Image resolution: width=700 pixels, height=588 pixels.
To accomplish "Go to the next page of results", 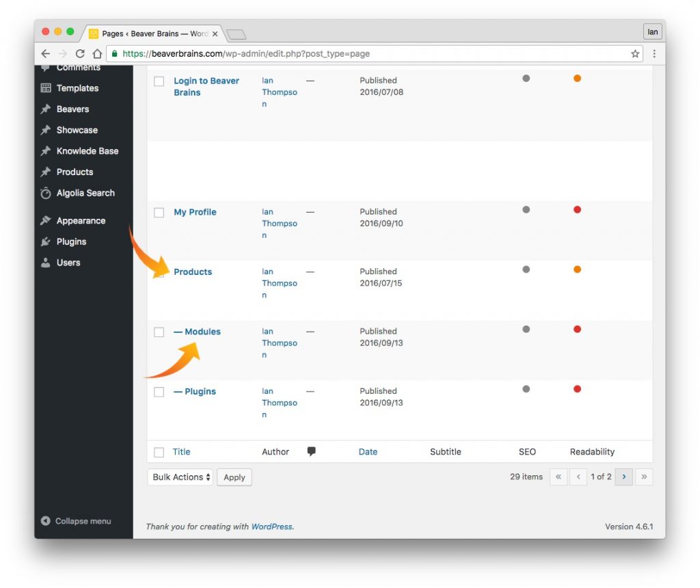I will click(624, 477).
